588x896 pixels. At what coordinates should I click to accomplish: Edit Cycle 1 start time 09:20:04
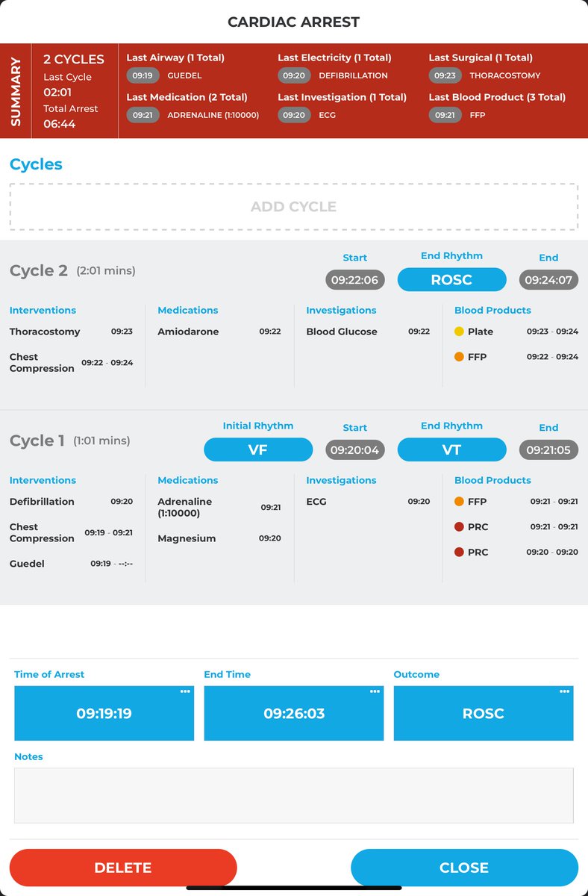click(355, 450)
